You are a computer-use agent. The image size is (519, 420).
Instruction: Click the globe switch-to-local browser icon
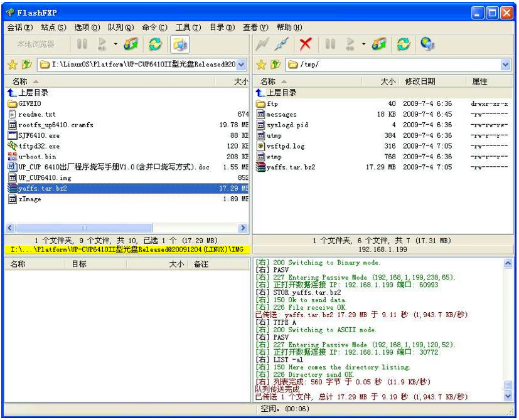(427, 44)
